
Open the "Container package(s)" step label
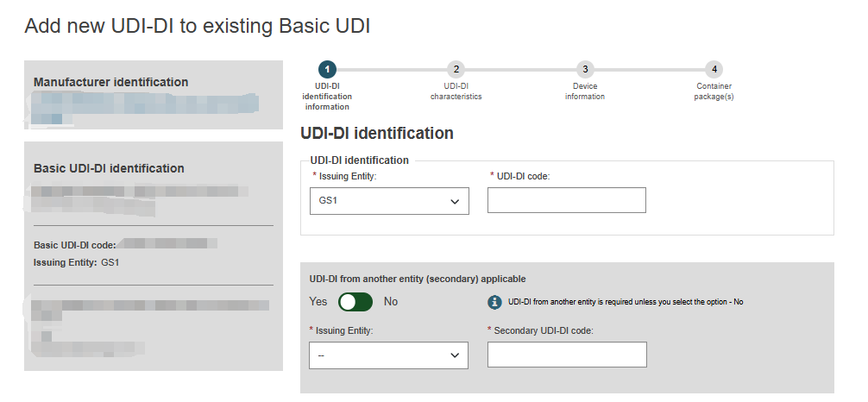(714, 91)
